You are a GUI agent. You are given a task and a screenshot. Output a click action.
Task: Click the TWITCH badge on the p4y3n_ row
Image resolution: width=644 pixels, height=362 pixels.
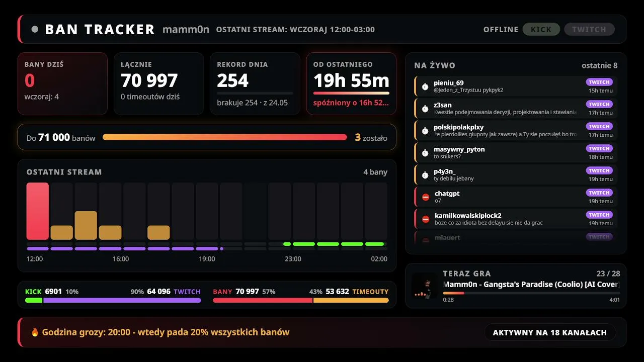pyautogui.click(x=599, y=170)
